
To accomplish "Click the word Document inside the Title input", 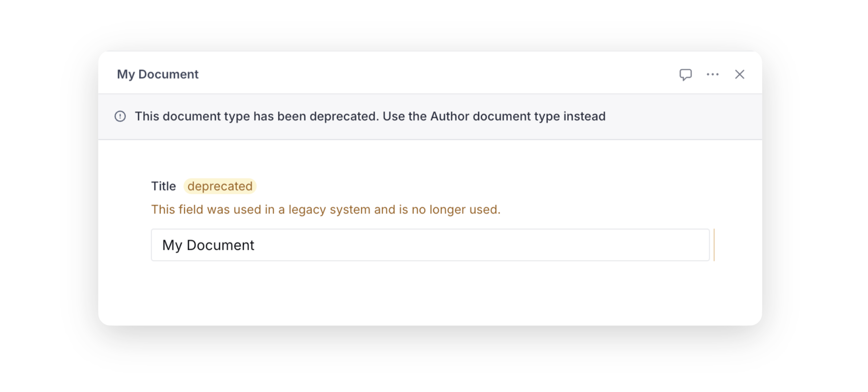I will pyautogui.click(x=220, y=245).
